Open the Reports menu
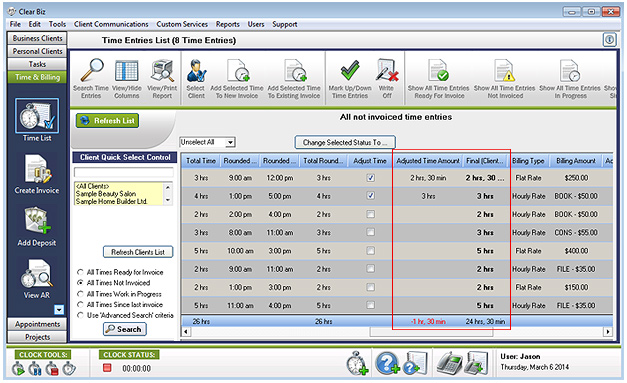Screen dimensions: 627x383 [228, 24]
